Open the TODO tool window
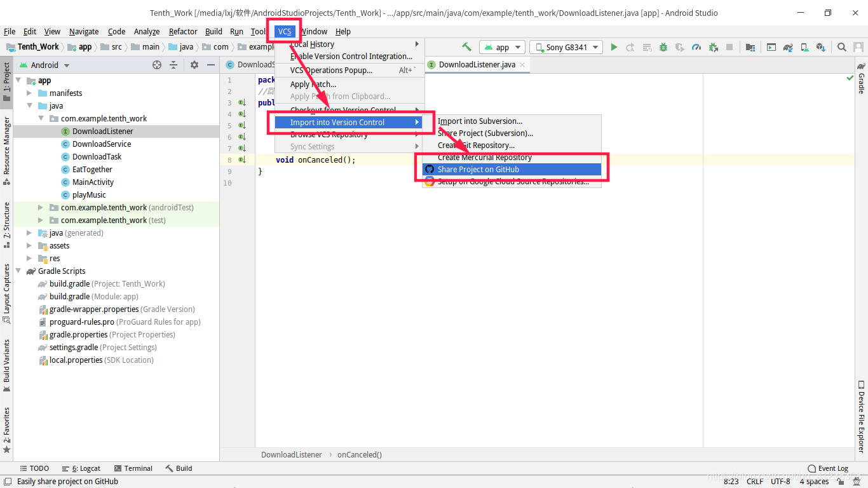The image size is (868, 488). point(34,468)
